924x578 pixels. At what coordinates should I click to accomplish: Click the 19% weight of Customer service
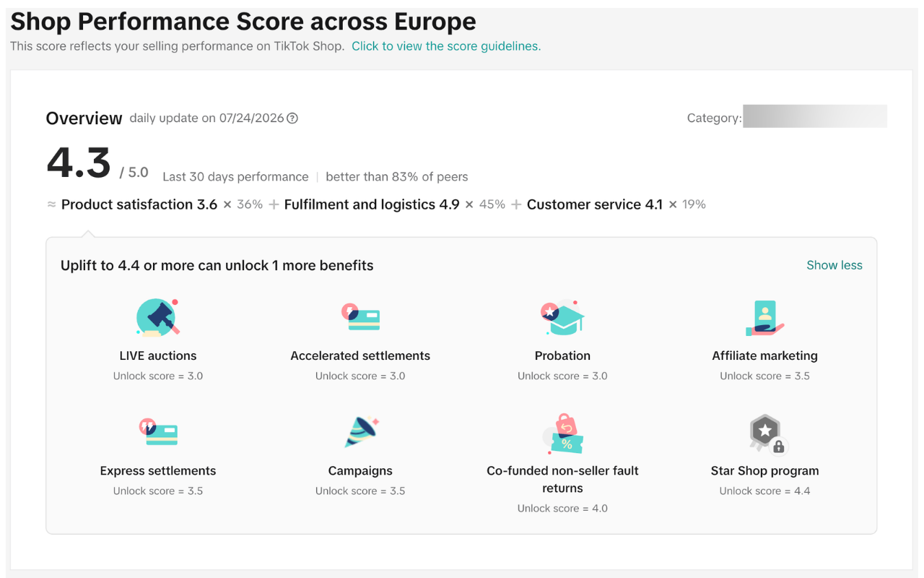pos(694,204)
